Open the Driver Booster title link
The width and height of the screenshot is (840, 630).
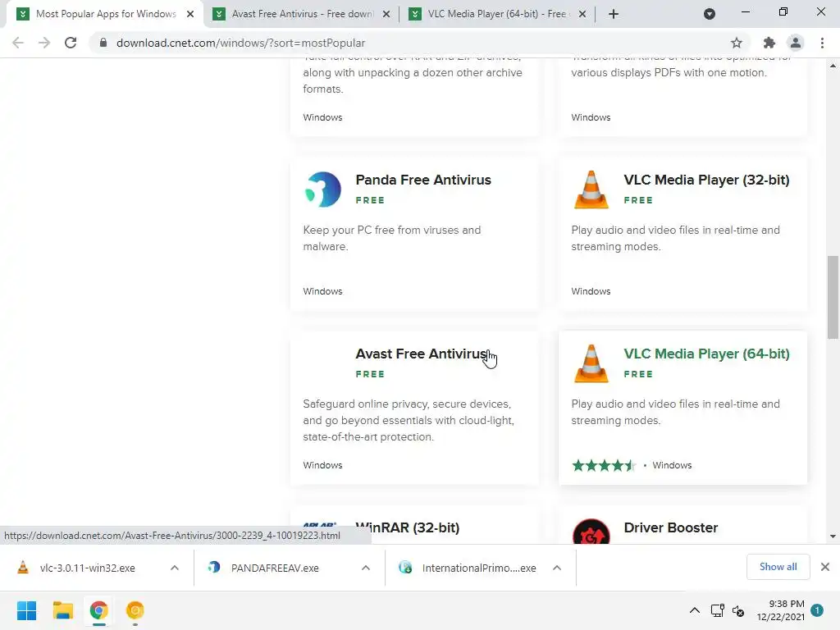pyautogui.click(x=671, y=527)
